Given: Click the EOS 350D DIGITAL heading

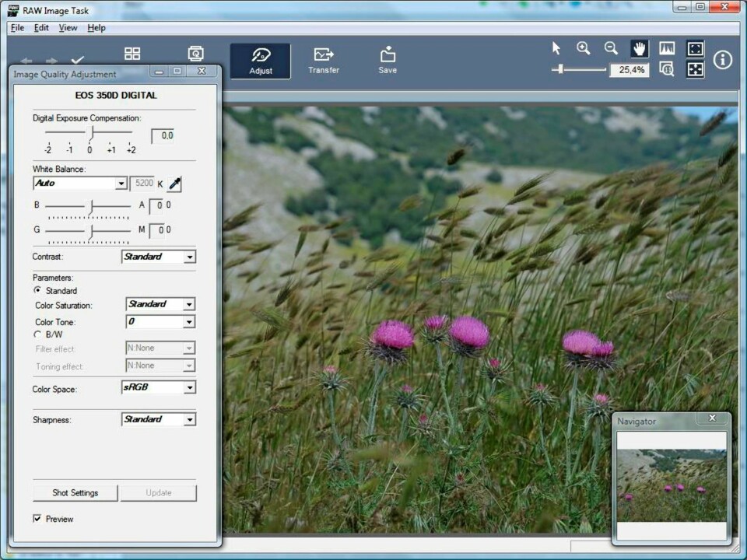Looking at the screenshot, I should coord(116,95).
